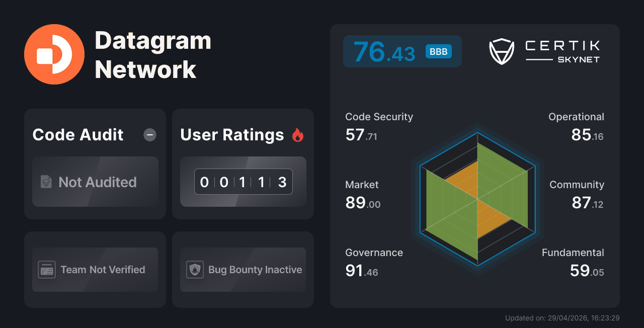Click the 76.43 overall score
This screenshot has width=644, height=328.
tap(384, 52)
